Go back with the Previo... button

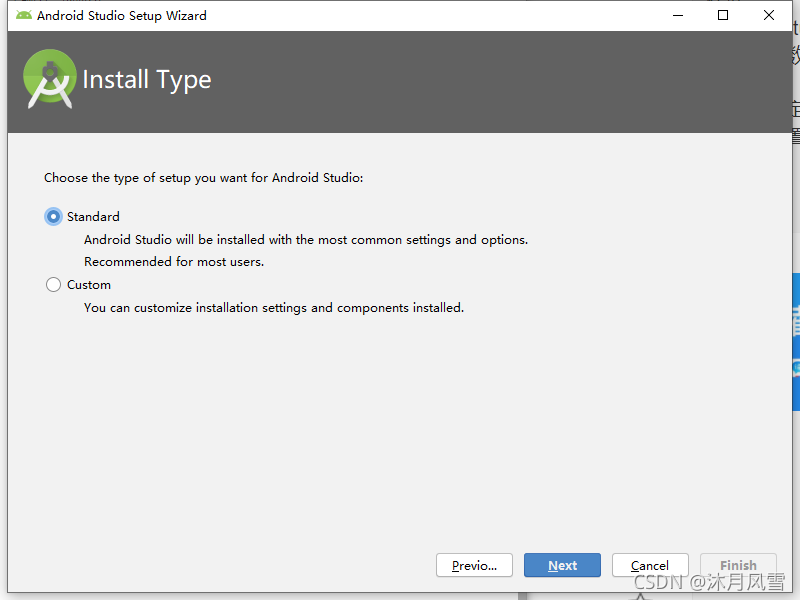[474, 565]
